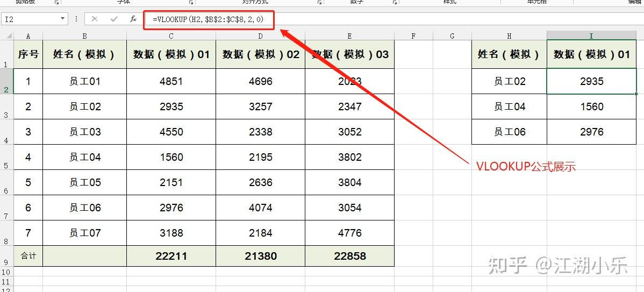This screenshot has width=644, height=292.
Task: Click total cell 21380
Action: [260, 257]
